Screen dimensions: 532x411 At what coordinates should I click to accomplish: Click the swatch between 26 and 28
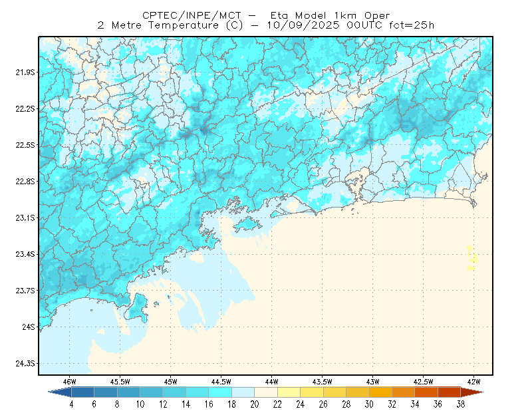(x=335, y=392)
